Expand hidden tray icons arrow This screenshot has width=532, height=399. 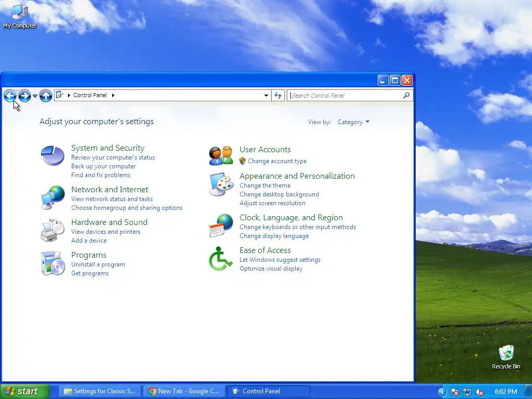click(442, 392)
